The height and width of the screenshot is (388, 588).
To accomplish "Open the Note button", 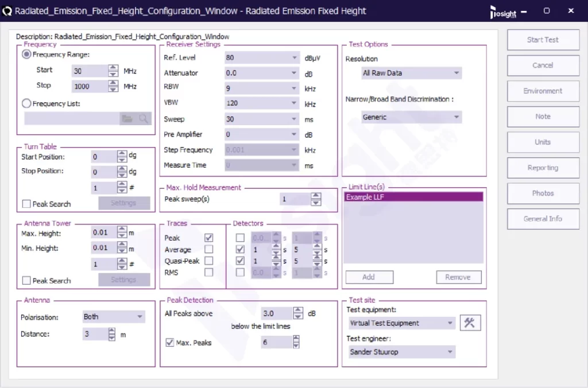I will tap(543, 117).
